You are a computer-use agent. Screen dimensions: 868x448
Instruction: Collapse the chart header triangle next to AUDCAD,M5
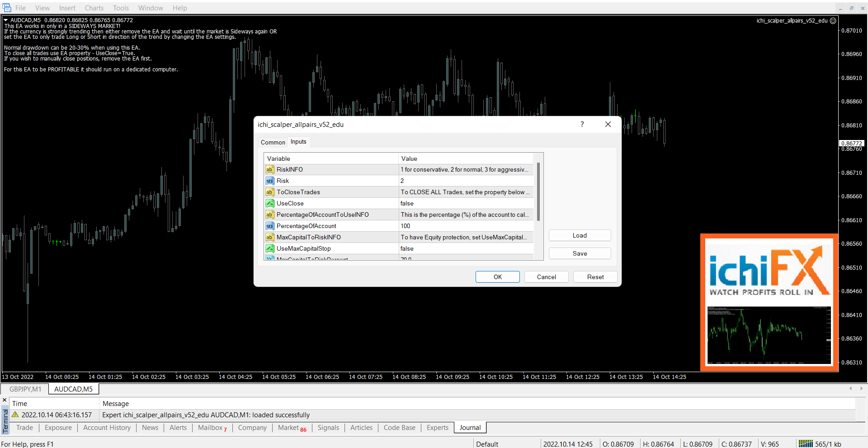coord(6,20)
